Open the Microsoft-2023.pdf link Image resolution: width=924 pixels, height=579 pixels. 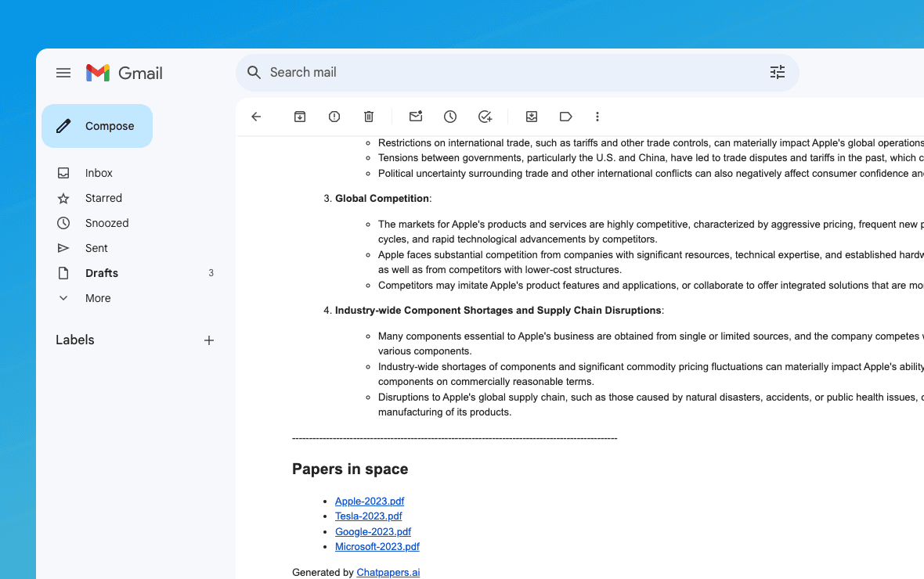(x=377, y=547)
